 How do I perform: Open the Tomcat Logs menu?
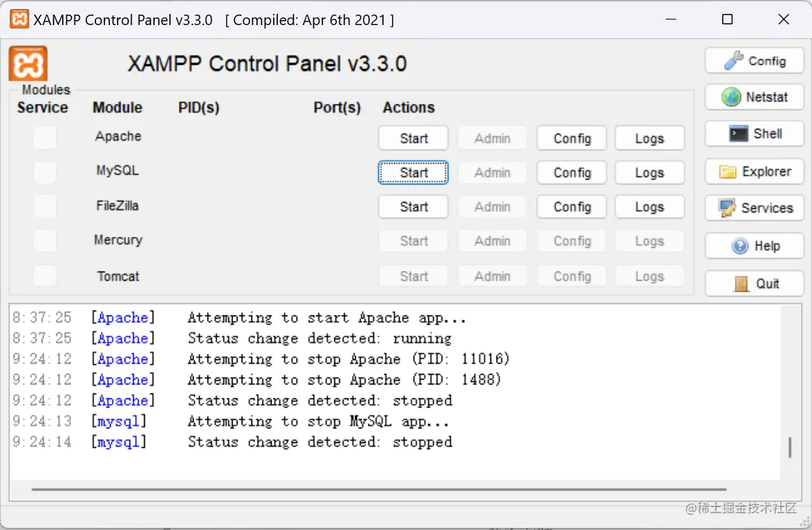point(650,276)
